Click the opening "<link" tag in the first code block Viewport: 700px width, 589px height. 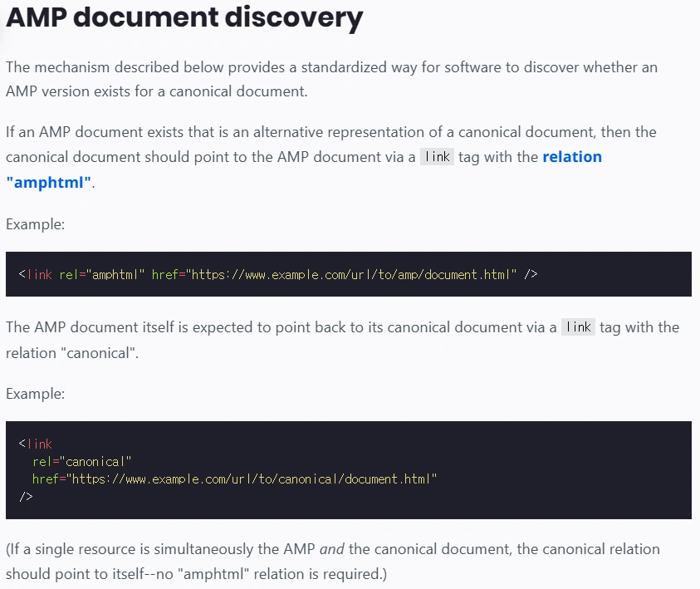[35, 274]
